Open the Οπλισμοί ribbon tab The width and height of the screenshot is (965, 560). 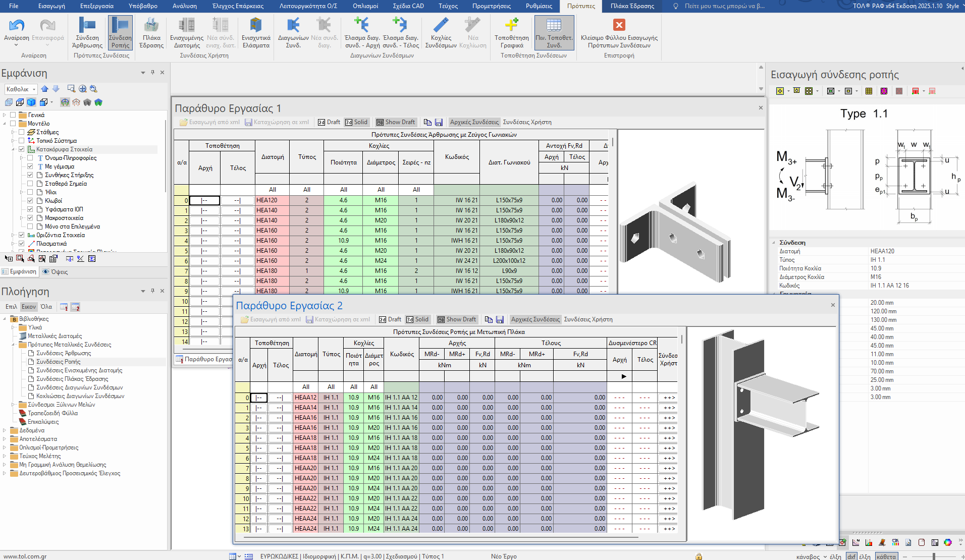coord(365,6)
